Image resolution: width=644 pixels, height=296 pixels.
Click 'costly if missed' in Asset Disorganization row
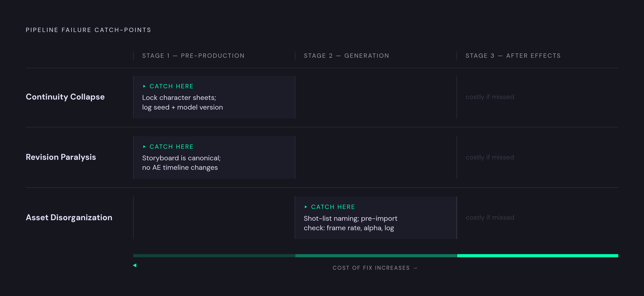[490, 218]
